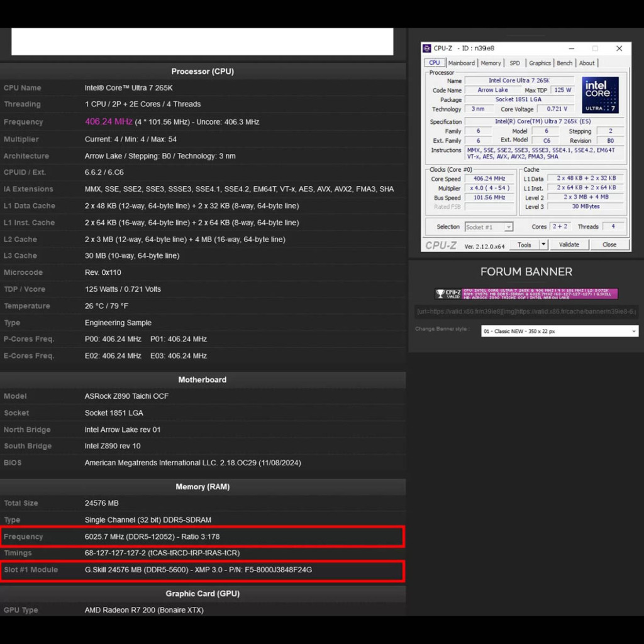Image resolution: width=644 pixels, height=644 pixels.
Task: Switch to the Memory tab
Action: coord(491,63)
